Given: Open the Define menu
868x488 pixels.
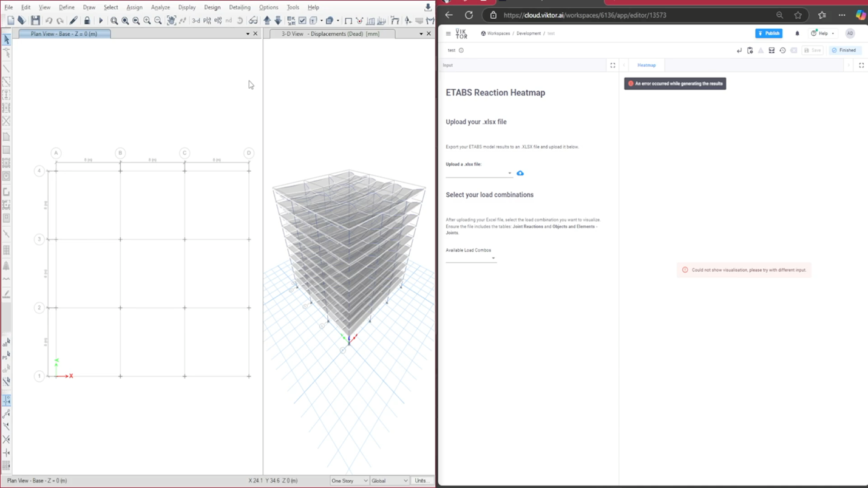Looking at the screenshot, I should (x=67, y=7).
